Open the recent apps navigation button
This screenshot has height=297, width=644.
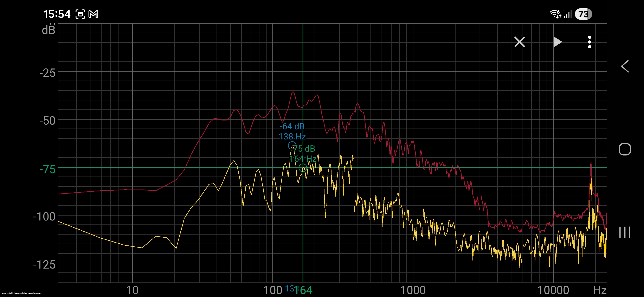(625, 232)
